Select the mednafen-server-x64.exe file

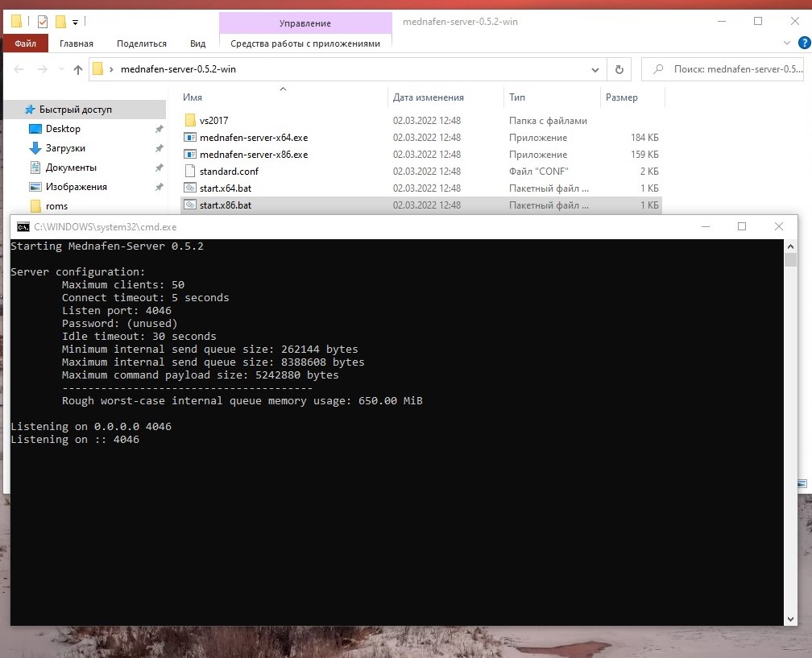tap(253, 138)
